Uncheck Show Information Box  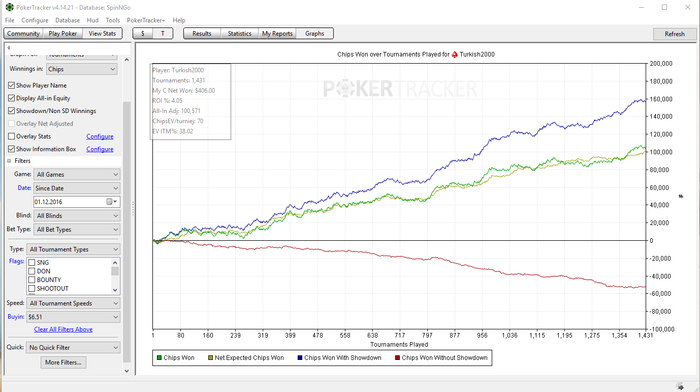(12, 149)
